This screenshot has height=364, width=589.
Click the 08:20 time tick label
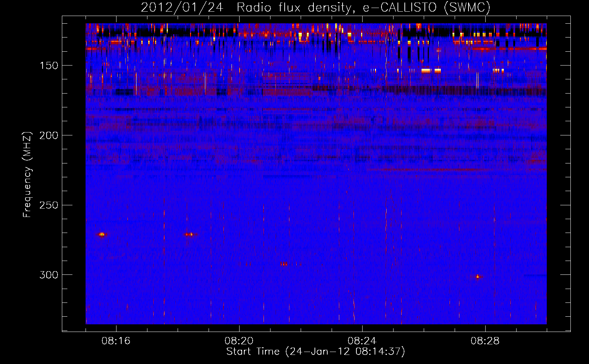coord(239,341)
